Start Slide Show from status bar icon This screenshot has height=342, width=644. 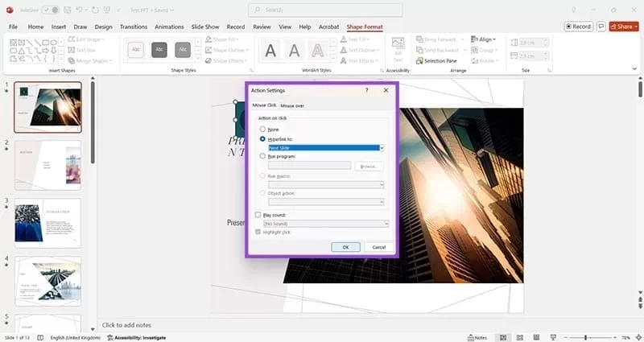click(x=553, y=337)
